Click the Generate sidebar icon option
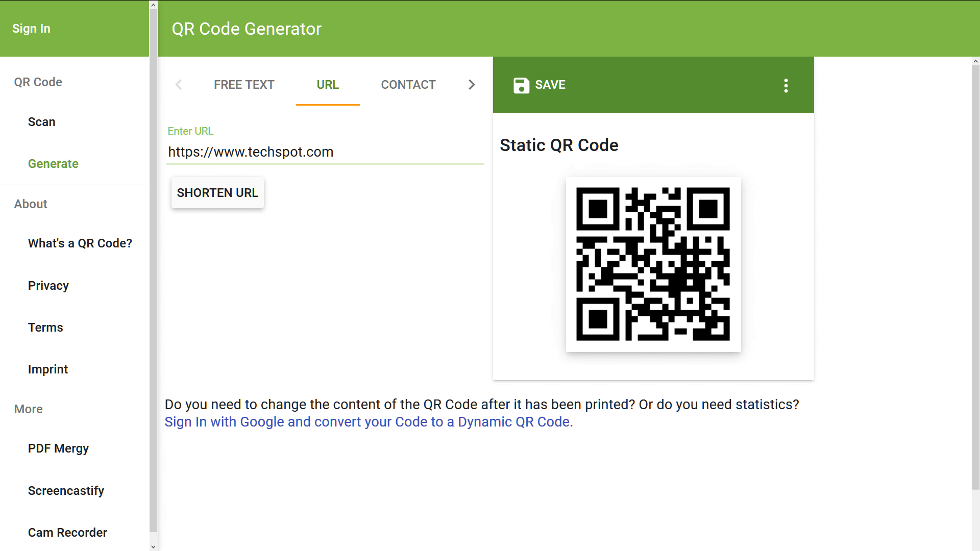980x551 pixels. 53,163
